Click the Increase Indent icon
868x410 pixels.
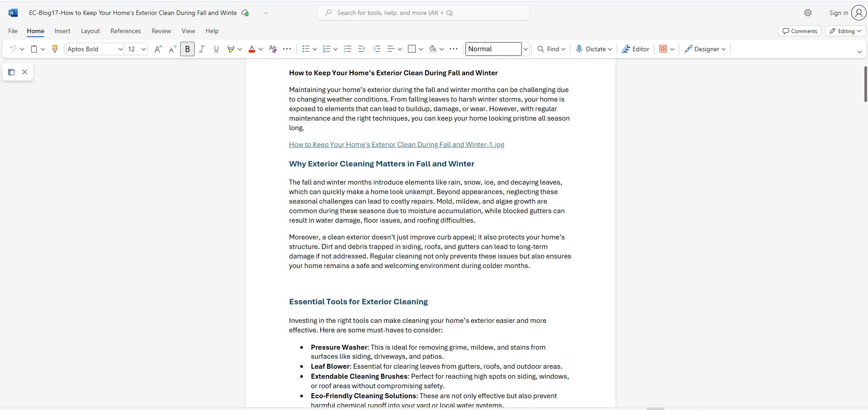click(377, 49)
